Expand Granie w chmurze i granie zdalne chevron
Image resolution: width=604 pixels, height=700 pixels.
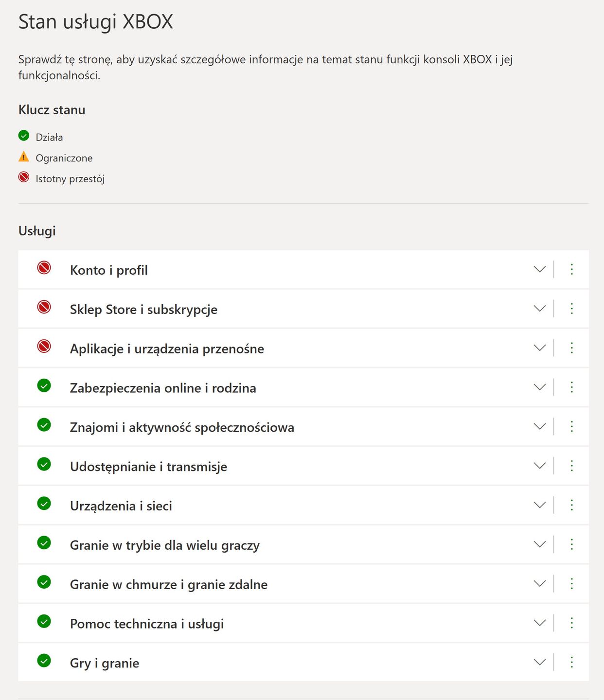(x=540, y=583)
